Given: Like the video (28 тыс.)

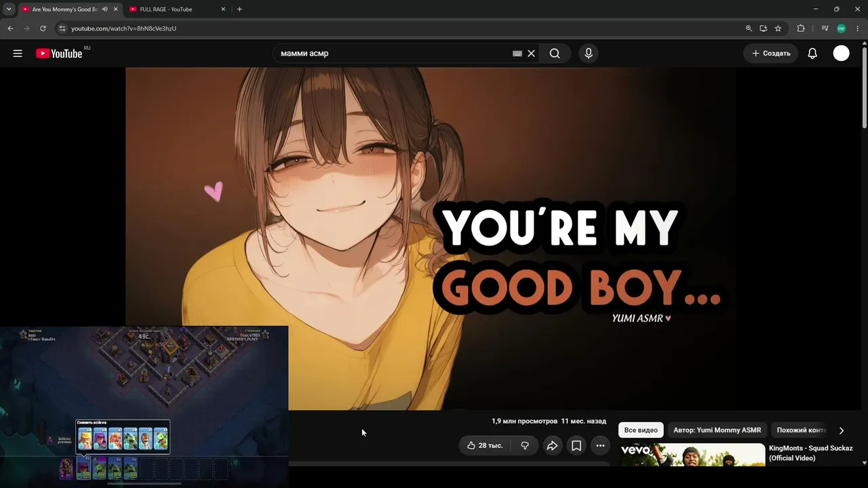Looking at the screenshot, I should tap(485, 445).
